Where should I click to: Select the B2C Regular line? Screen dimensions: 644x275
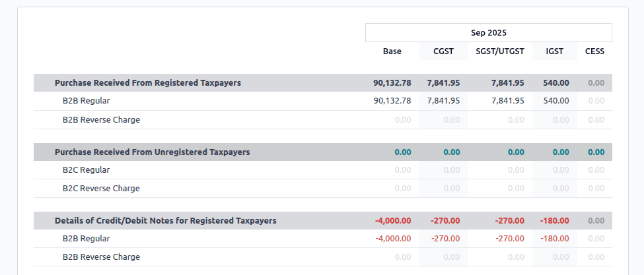[86, 169]
